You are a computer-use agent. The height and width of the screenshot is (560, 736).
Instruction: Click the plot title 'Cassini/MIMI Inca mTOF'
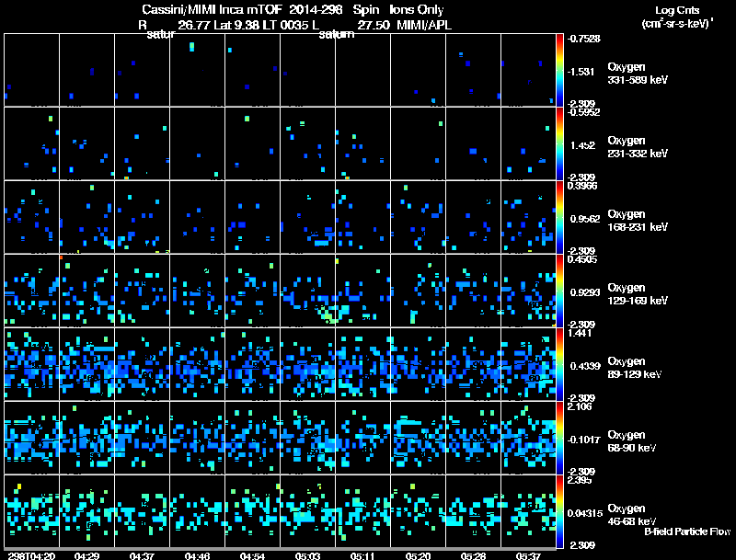click(x=212, y=10)
